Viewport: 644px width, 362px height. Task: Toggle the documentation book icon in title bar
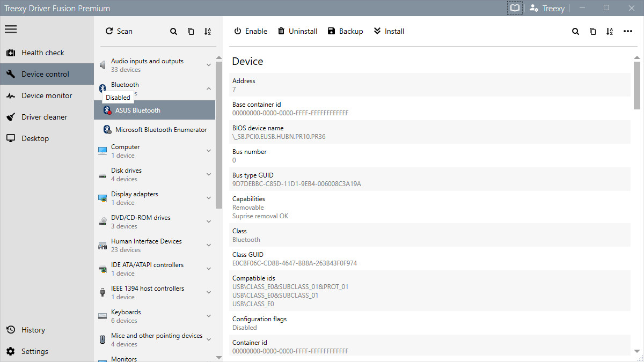(x=514, y=8)
